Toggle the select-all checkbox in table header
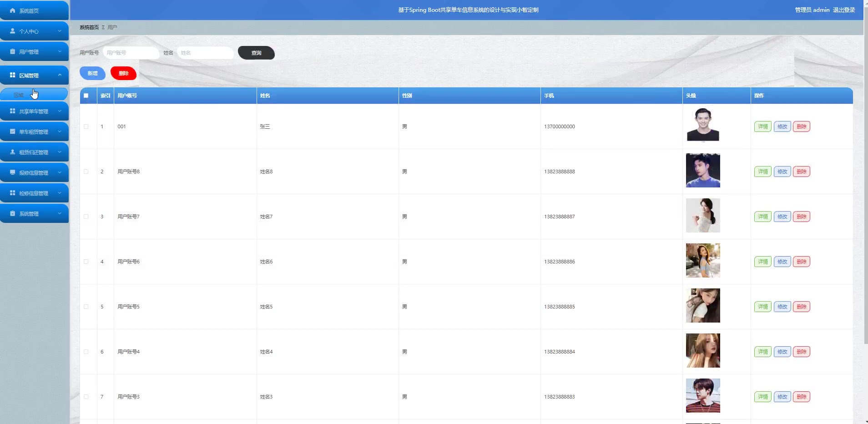 (x=86, y=96)
